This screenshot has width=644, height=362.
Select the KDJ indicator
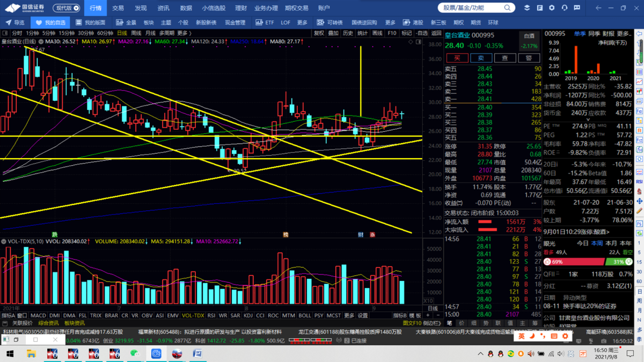click(x=248, y=316)
